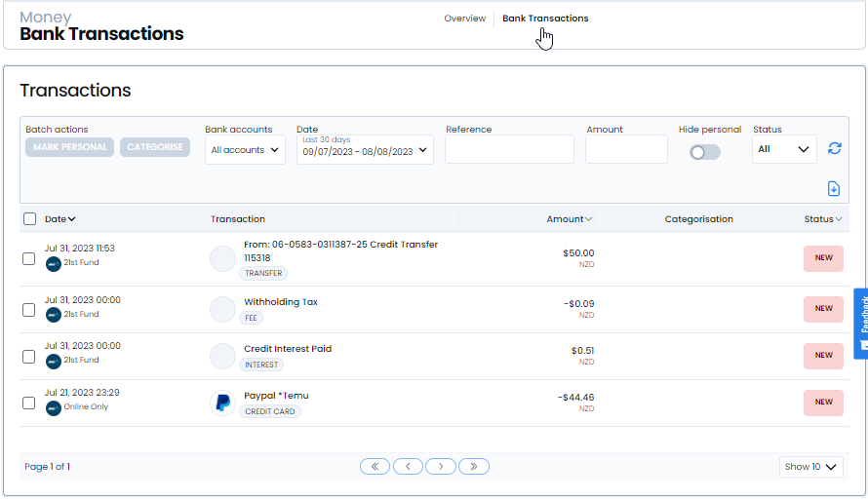Select the Paypal *Temu row checkbox
Image resolution: width=868 pixels, height=500 pixels.
pyautogui.click(x=29, y=404)
